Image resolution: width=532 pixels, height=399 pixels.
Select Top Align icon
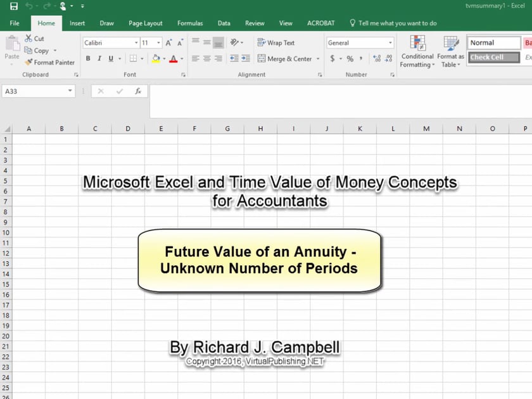click(196, 41)
